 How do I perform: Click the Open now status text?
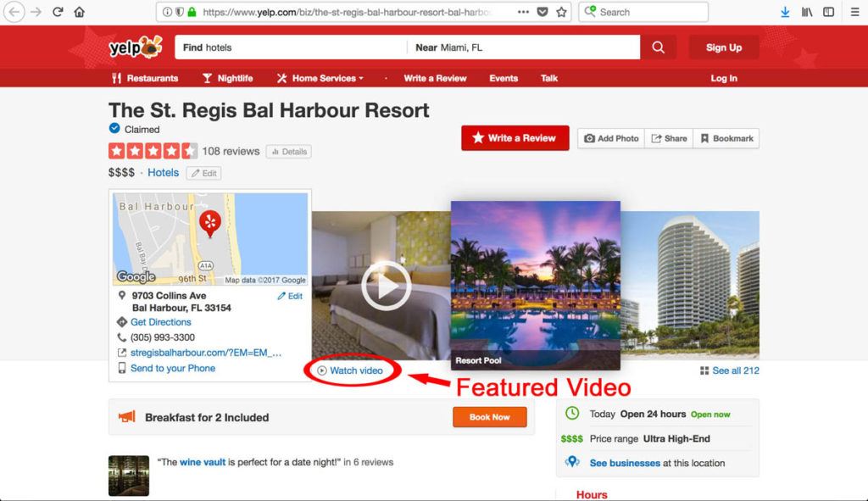pos(710,415)
